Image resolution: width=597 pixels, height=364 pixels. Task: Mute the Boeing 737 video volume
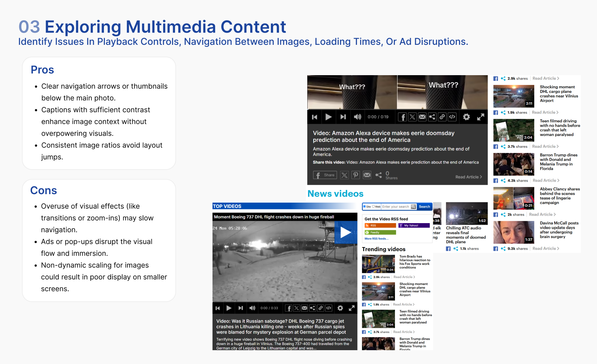(x=252, y=308)
